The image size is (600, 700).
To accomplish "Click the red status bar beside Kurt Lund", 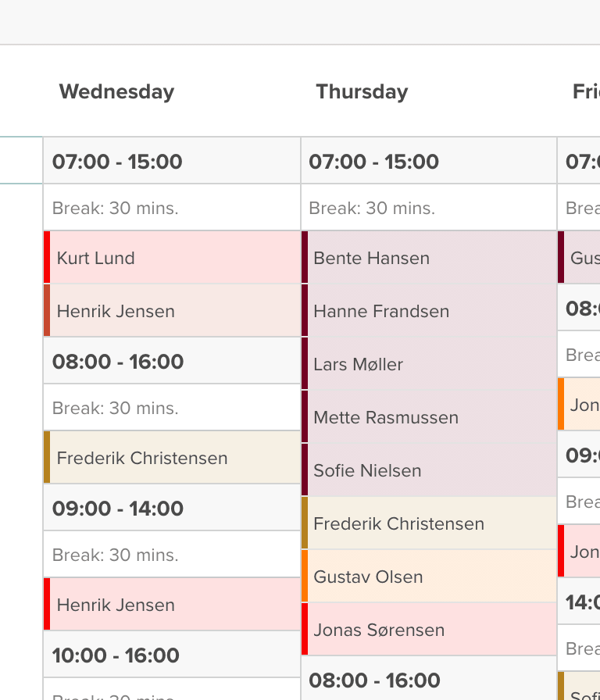I will (x=47, y=258).
